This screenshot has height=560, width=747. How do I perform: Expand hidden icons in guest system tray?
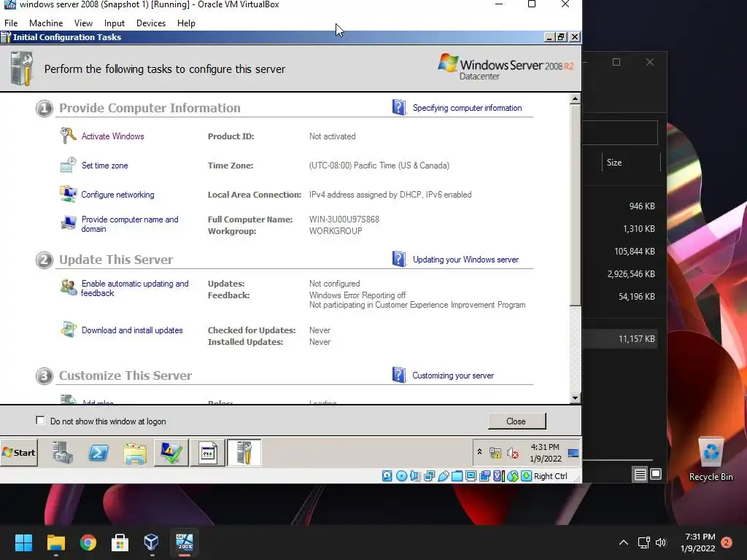click(480, 452)
